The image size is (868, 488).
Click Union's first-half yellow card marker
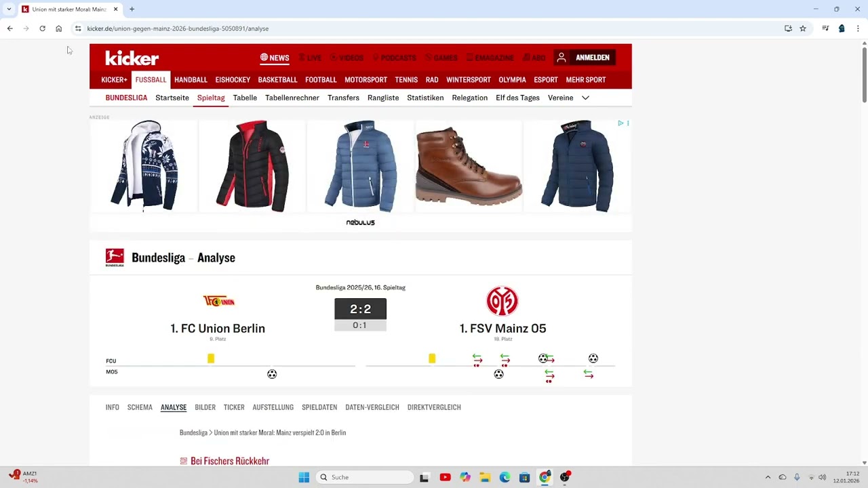click(x=211, y=359)
